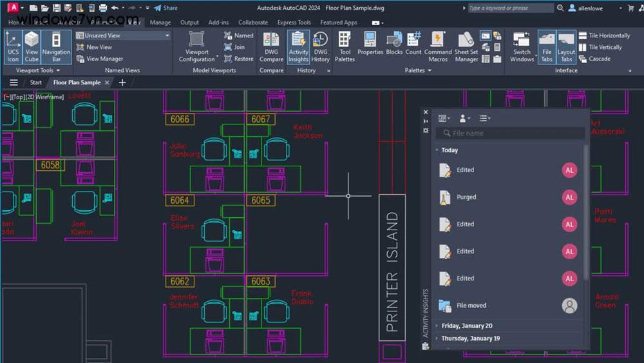The height and width of the screenshot is (363, 644).
Task: Expand the Thursday, January 19 group
Action: coord(437,338)
